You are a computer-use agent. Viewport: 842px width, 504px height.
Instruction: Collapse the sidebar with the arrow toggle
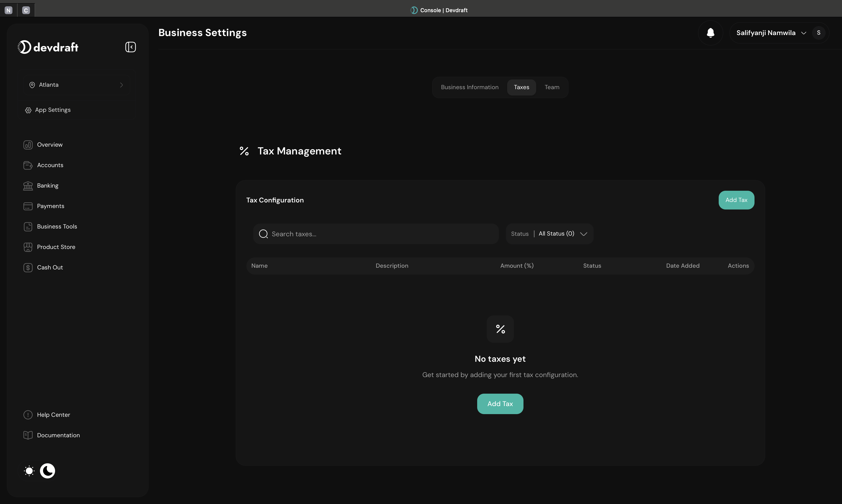130,47
